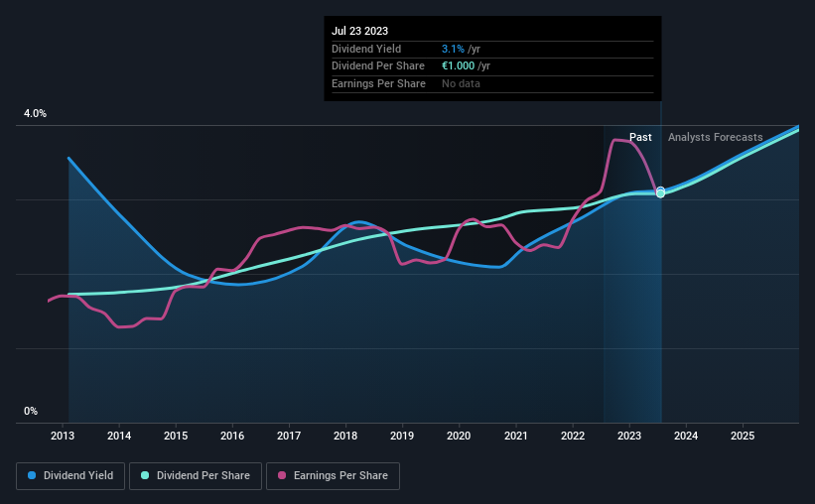Viewport: 815px width, 504px height.
Task: Click the €1.000 dividend per share value
Action: pyautogui.click(x=458, y=66)
